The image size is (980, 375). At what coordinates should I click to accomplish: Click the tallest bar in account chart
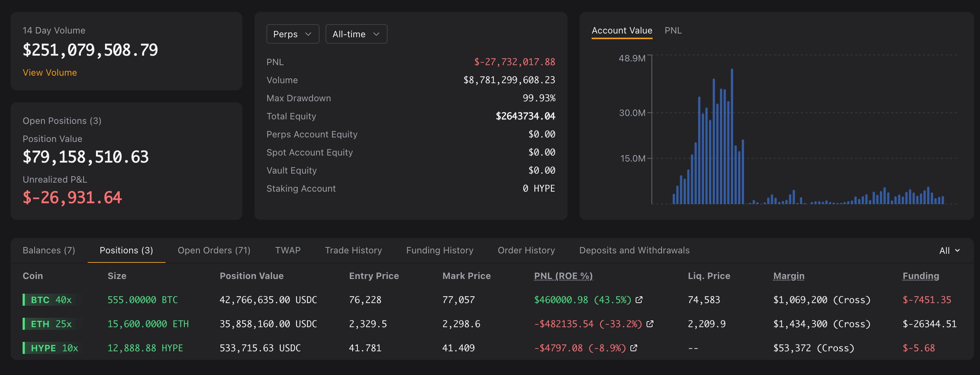pyautogui.click(x=732, y=137)
